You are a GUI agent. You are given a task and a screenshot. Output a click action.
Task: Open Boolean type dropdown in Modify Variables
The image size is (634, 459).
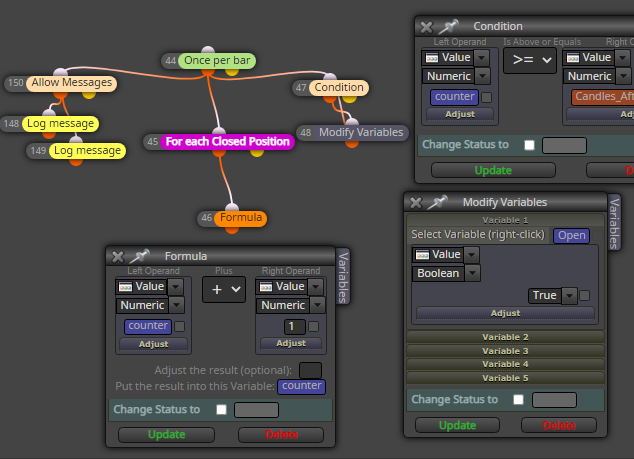click(472, 273)
